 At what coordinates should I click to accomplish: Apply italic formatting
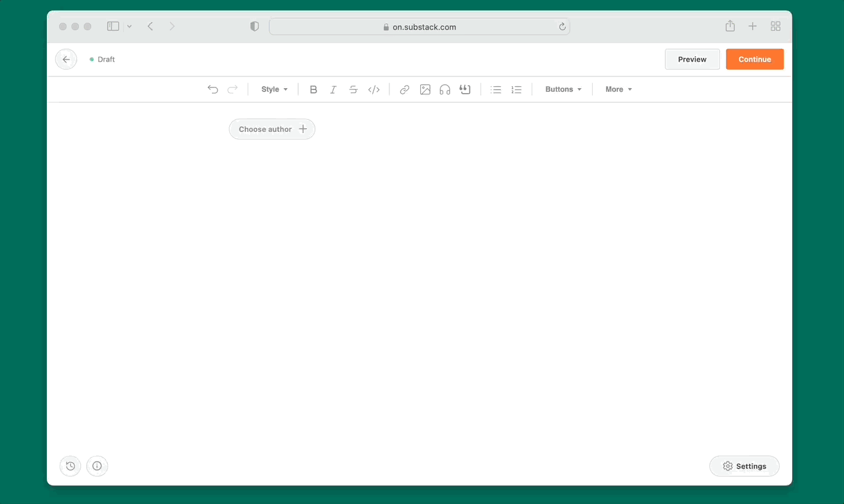point(333,89)
